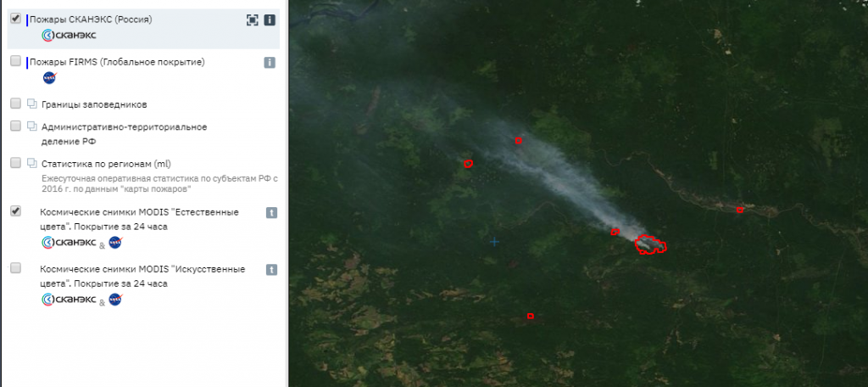Viewport: 868px width, 387px height.
Task: Click the NASA logo under Пожары FIRMS
Action: point(49,77)
